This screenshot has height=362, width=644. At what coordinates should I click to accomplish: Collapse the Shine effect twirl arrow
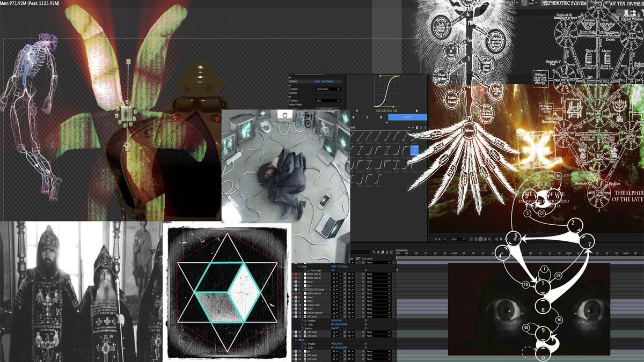(x=299, y=267)
